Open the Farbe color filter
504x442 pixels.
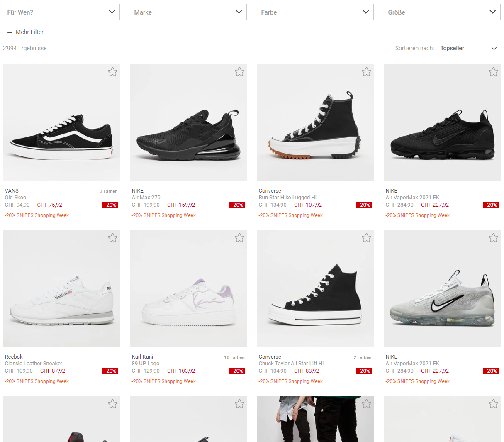(315, 12)
